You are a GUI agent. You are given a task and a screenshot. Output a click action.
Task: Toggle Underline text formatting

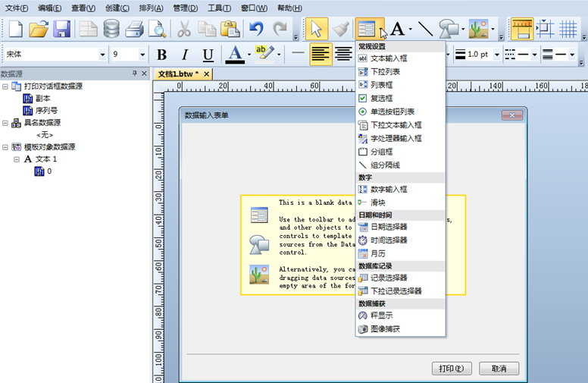coord(208,55)
